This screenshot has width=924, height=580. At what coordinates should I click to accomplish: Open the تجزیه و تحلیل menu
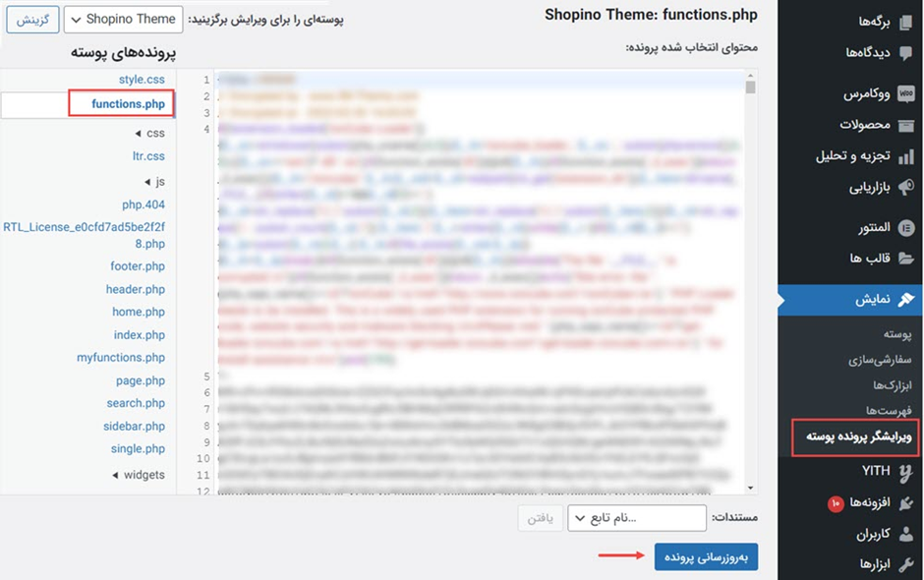click(850, 156)
